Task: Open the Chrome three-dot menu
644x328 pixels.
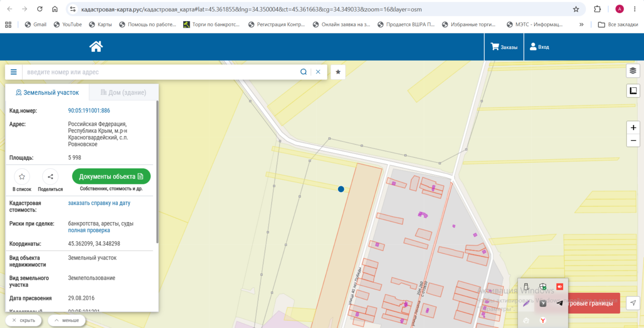Action: click(x=634, y=9)
